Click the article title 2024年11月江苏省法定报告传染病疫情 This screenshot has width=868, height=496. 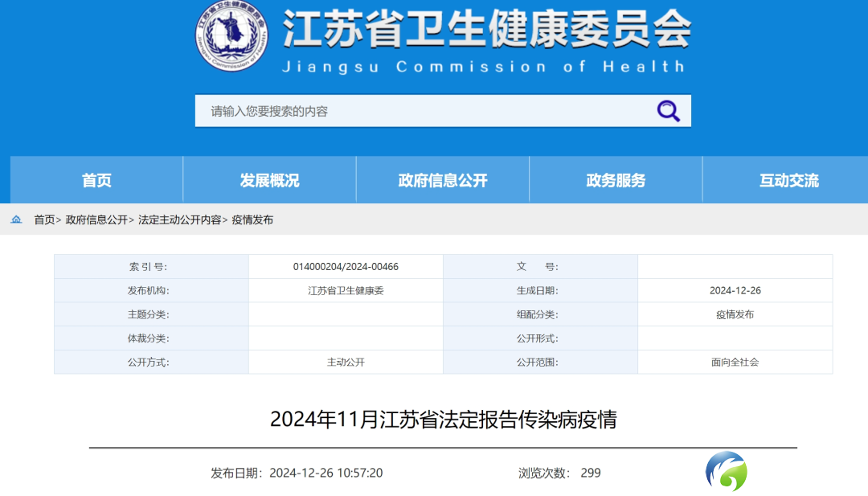[x=443, y=419]
